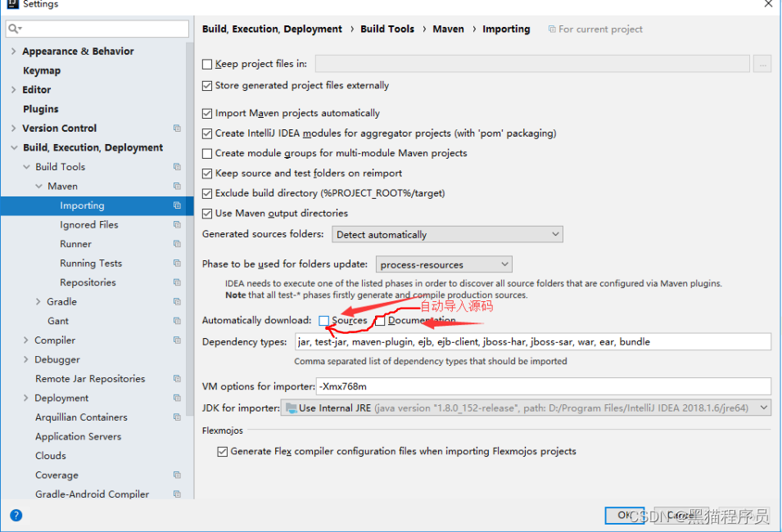Collapse Build, Execution, Deployment section
The width and height of the screenshot is (782, 532).
pos(14,147)
